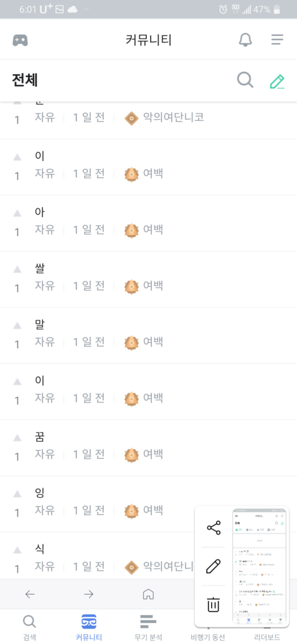Image resolution: width=297 pixels, height=644 pixels.
Task: Open the post titled 말
Action: [40, 324]
